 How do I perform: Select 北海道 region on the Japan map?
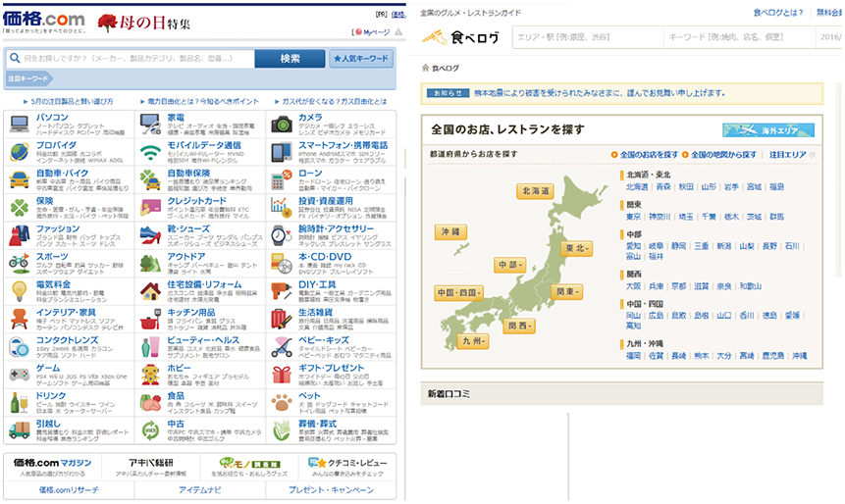tap(536, 191)
